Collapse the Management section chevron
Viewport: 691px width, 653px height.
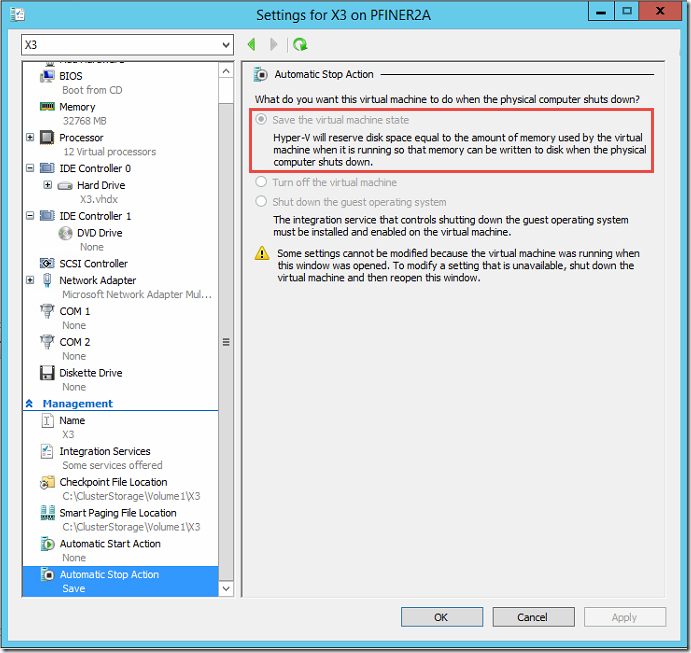pos(30,404)
